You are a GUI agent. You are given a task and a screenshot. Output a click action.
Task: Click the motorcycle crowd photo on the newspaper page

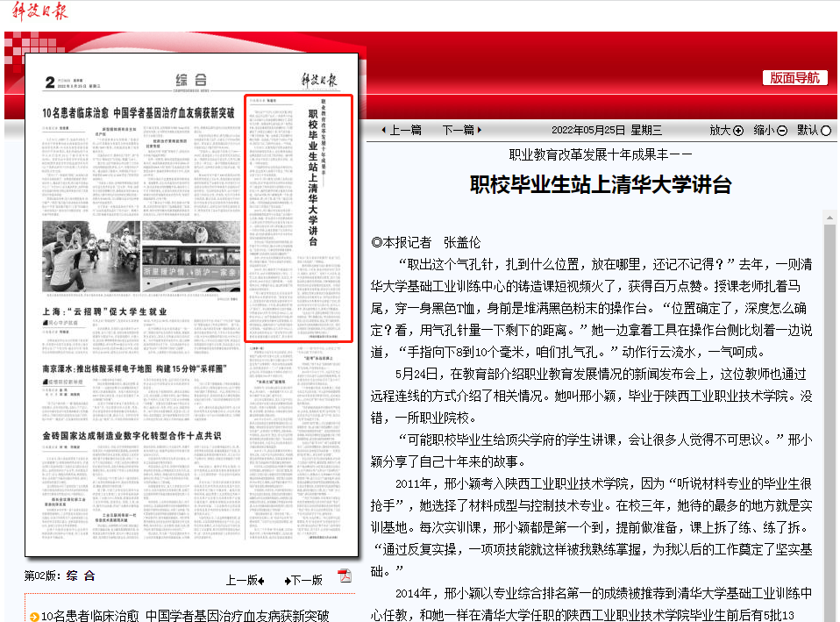click(91, 257)
